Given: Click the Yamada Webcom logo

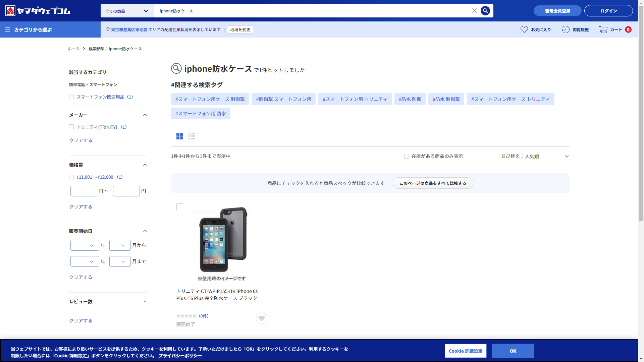Looking at the screenshot, I should pyautogui.click(x=38, y=11).
